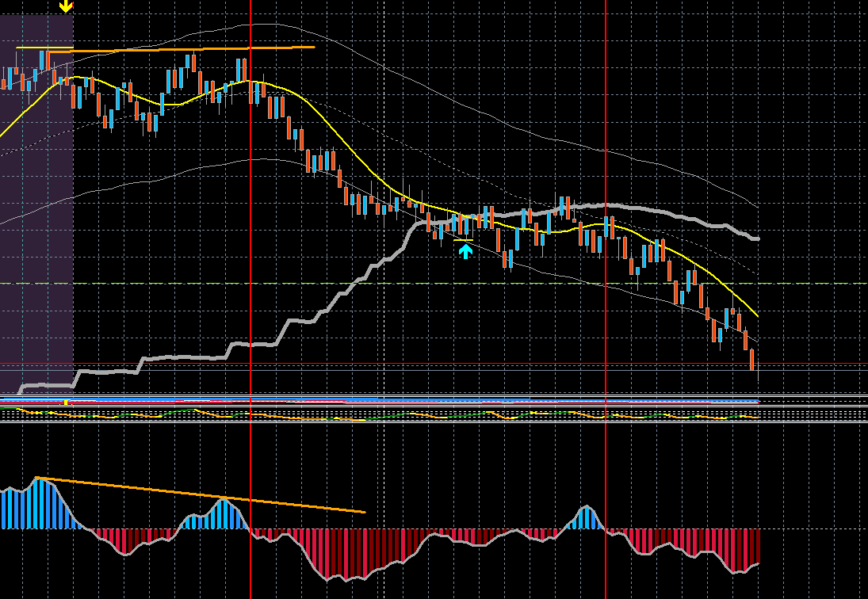The width and height of the screenshot is (868, 599).
Task: Click the small yellow marker in the indicator strip
Action: tap(65, 402)
